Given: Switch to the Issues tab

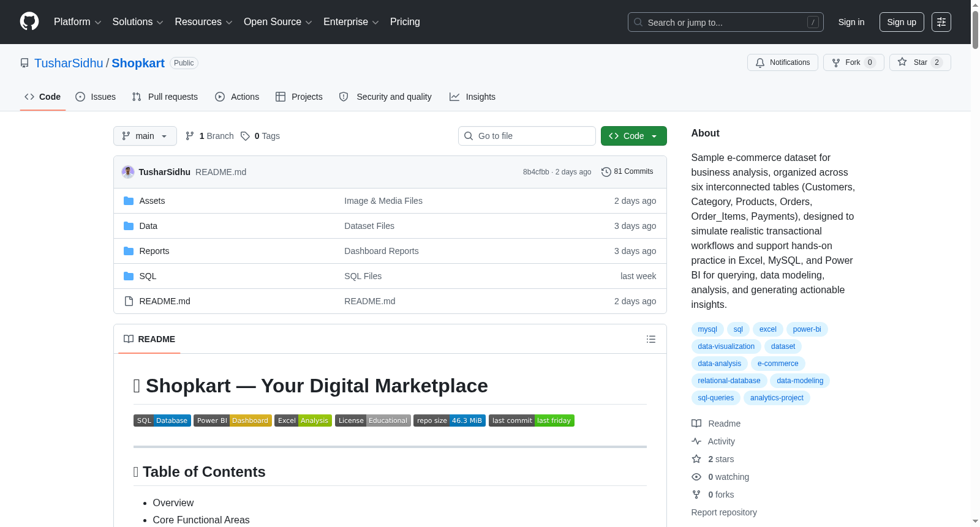Looking at the screenshot, I should pos(96,97).
